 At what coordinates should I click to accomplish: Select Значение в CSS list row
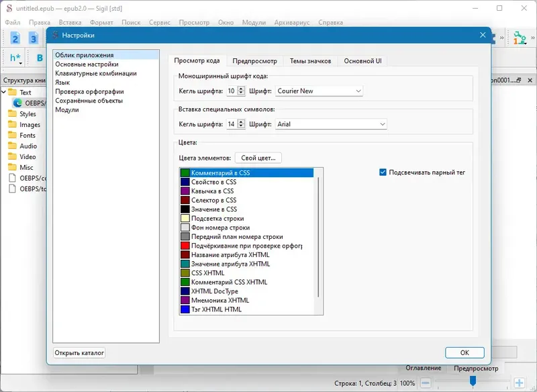(x=246, y=209)
